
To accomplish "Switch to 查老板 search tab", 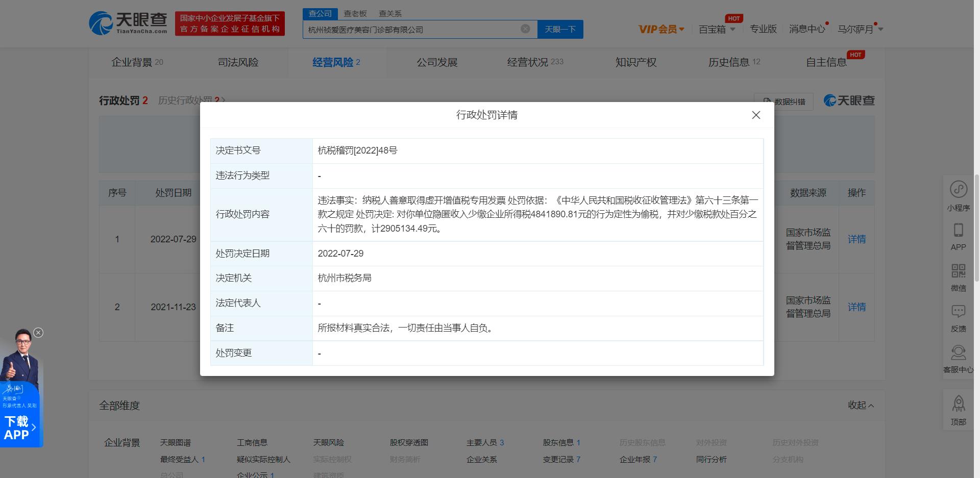I will point(355,14).
